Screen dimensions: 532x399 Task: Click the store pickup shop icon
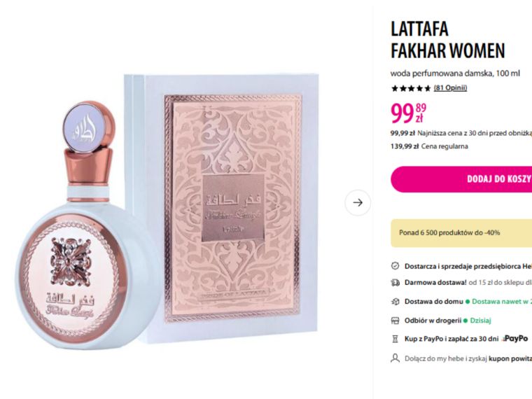coord(395,321)
